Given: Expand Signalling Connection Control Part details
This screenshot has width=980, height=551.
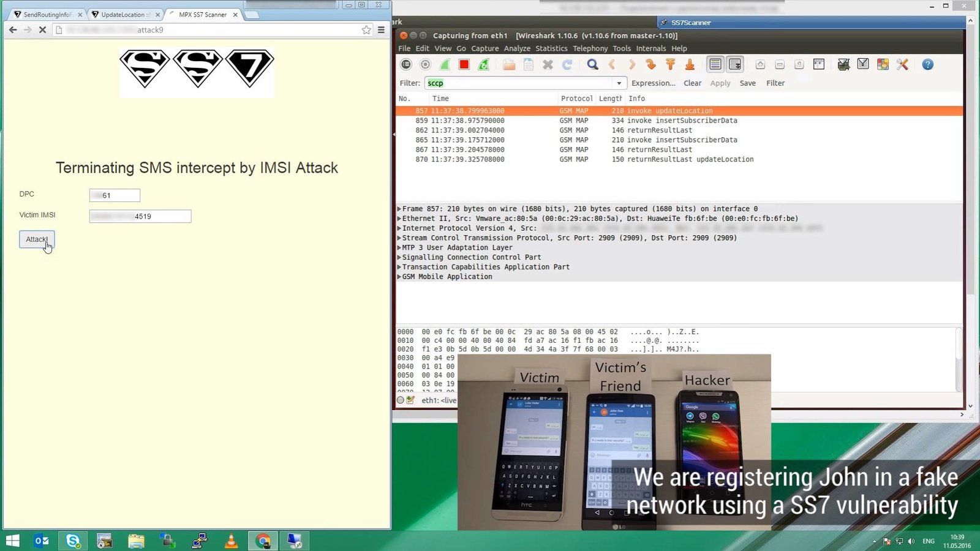Looking at the screenshot, I should tap(399, 257).
